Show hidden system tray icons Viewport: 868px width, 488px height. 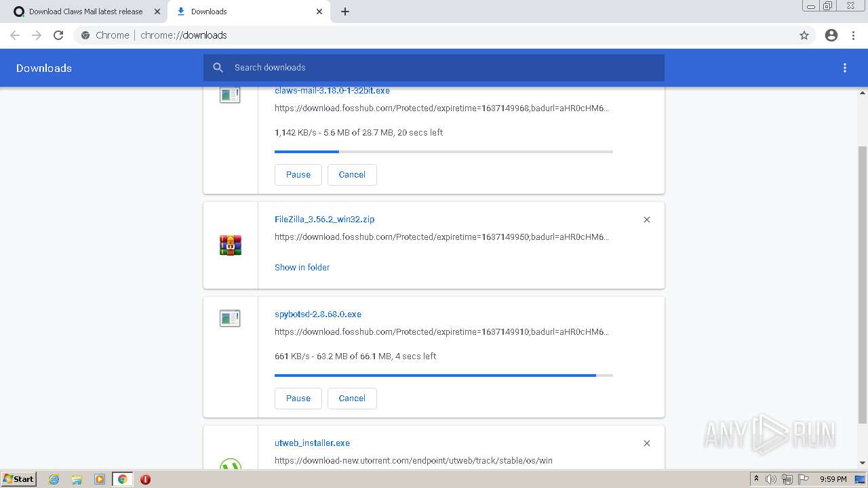click(756, 479)
